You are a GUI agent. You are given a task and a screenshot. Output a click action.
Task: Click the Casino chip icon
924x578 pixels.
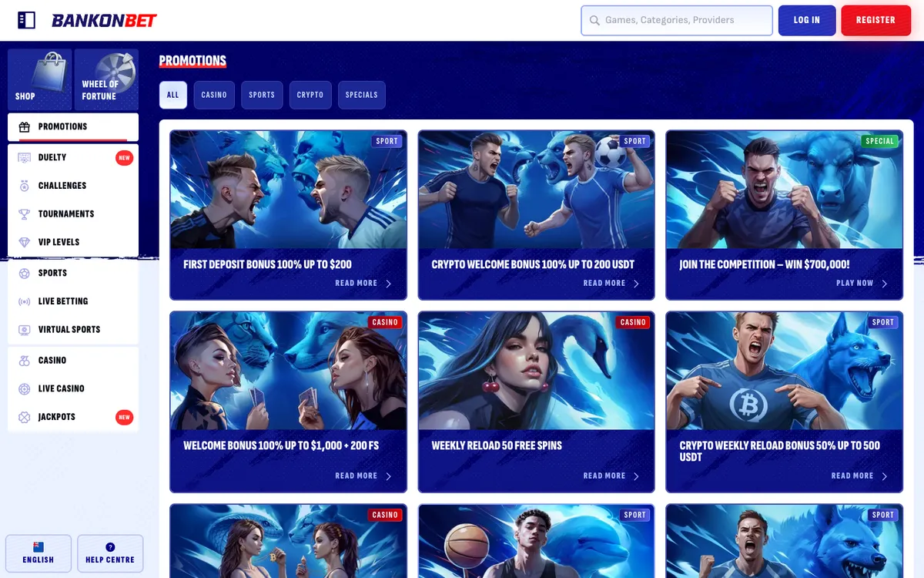point(25,361)
